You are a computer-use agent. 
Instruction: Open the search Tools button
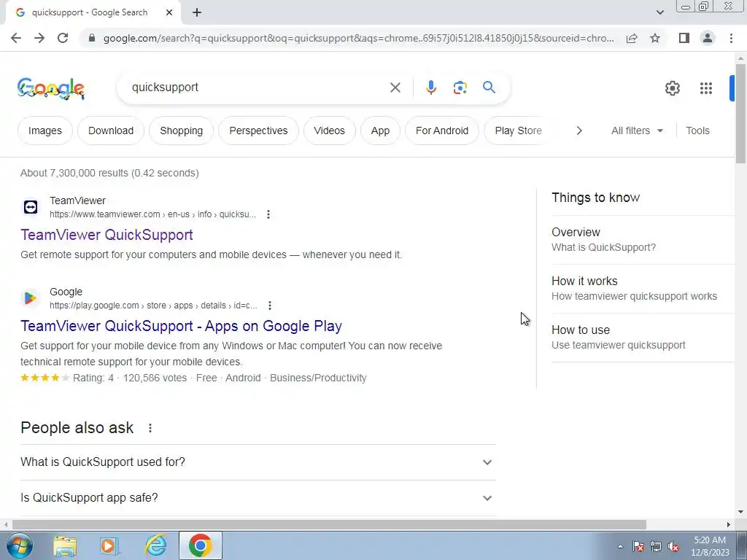coord(697,131)
